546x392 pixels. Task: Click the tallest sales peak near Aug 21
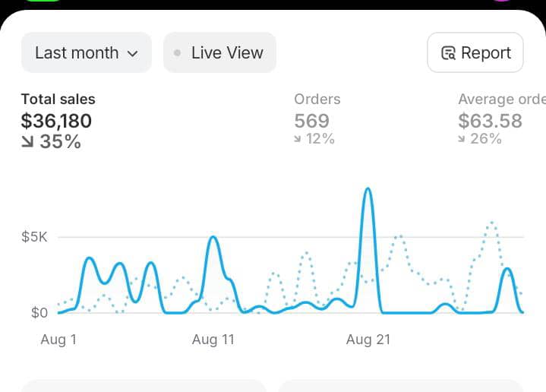368,190
